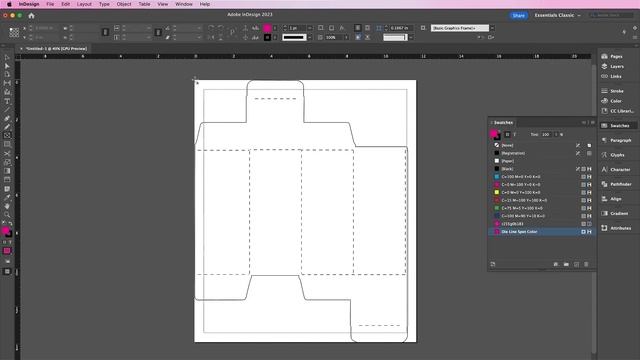
Task: Open the File menu
Action: (50, 4)
